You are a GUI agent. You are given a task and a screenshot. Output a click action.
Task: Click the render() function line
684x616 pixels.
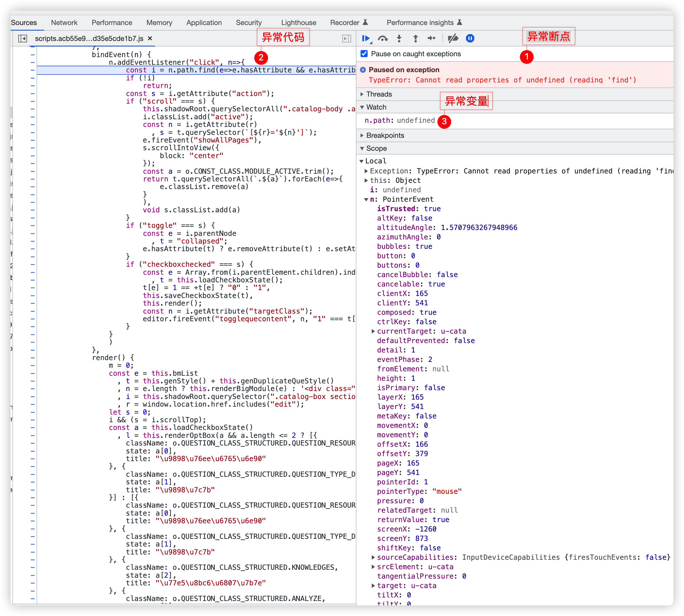pos(113,358)
